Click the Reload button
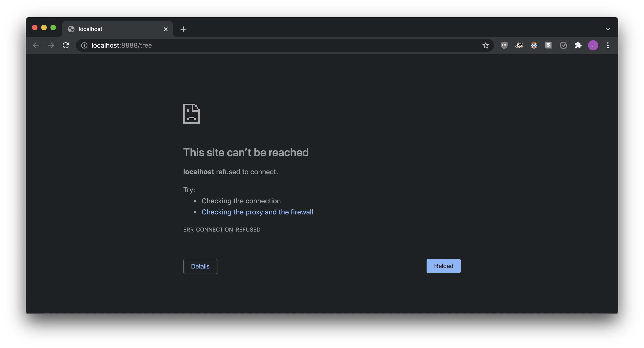644x348 pixels. coord(443,266)
